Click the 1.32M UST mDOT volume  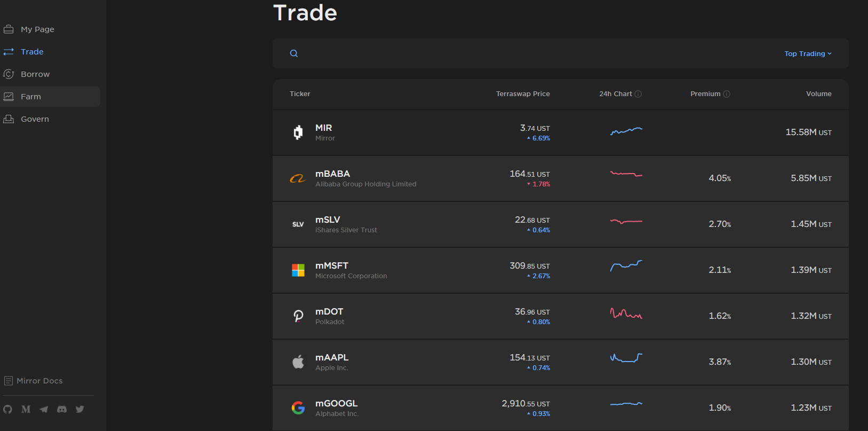(811, 316)
